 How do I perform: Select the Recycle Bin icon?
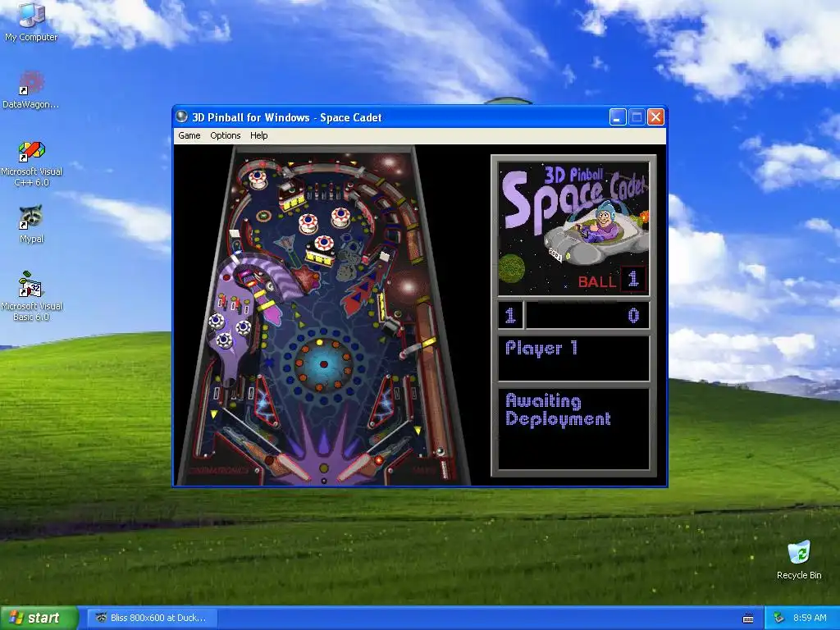799,559
